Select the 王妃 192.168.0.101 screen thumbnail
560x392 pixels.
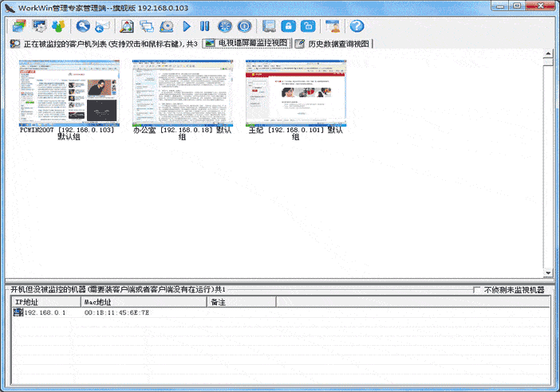tap(296, 93)
